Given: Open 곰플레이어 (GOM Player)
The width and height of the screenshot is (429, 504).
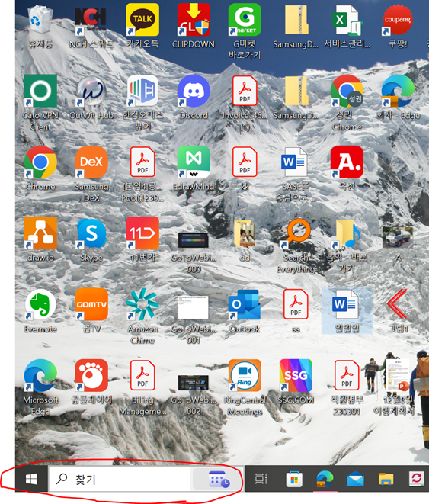Looking at the screenshot, I should pyautogui.click(x=91, y=375).
